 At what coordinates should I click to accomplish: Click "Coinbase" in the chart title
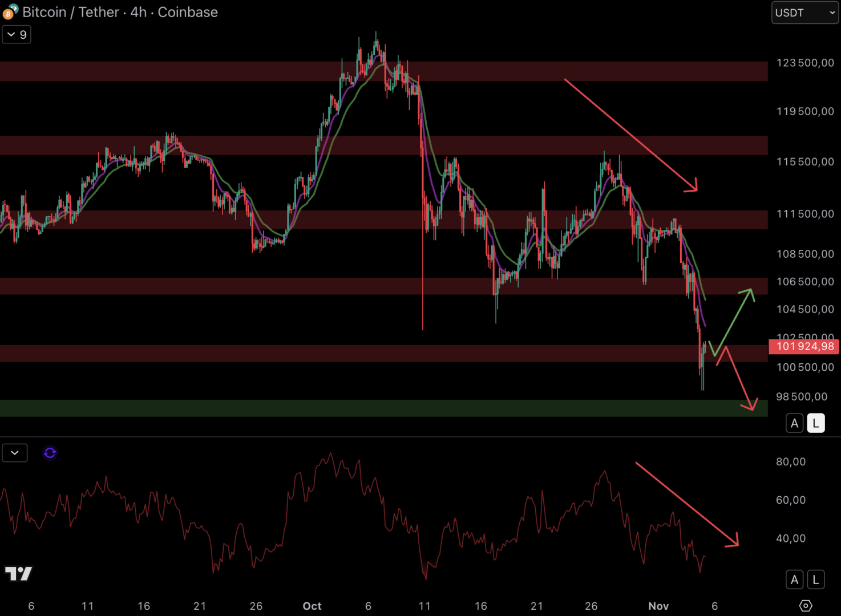pos(187,12)
